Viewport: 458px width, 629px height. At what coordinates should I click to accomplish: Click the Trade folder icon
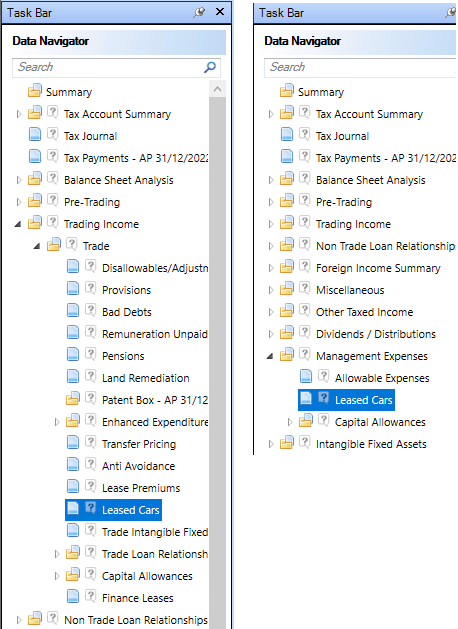pos(53,244)
